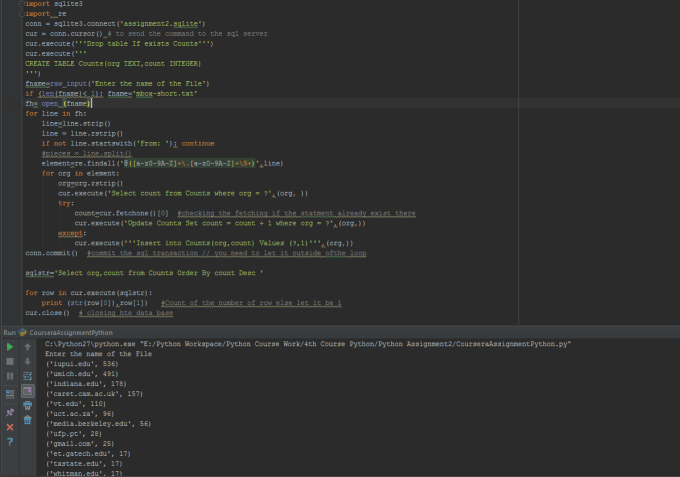The image size is (680, 477).
Task: Click the 'Update Counts Set count' execute line
Action: point(220,223)
